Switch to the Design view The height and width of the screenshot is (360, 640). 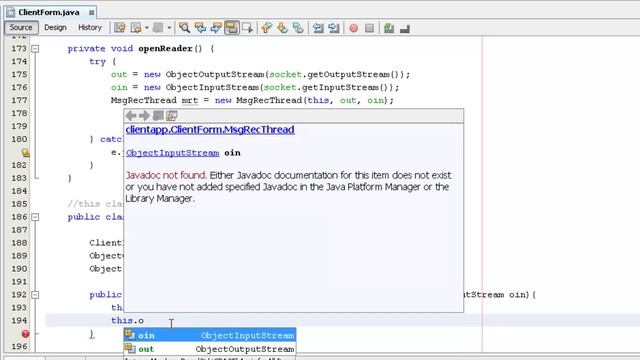(x=55, y=27)
